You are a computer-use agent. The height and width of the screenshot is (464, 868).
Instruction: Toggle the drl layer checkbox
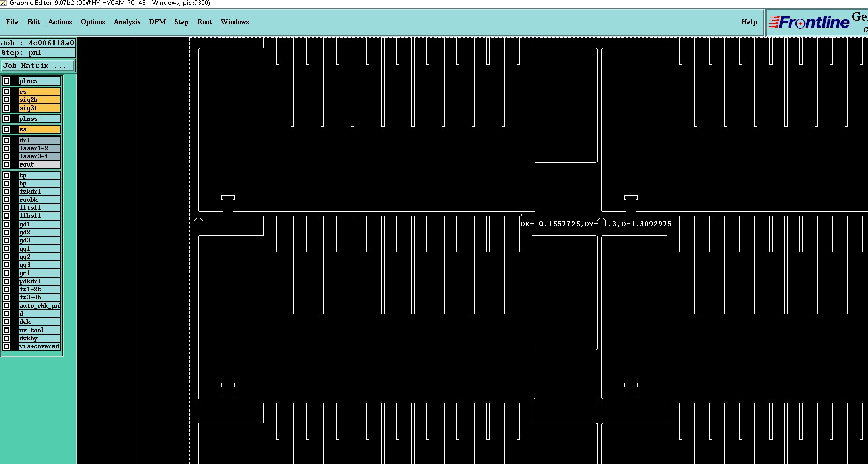click(6, 140)
